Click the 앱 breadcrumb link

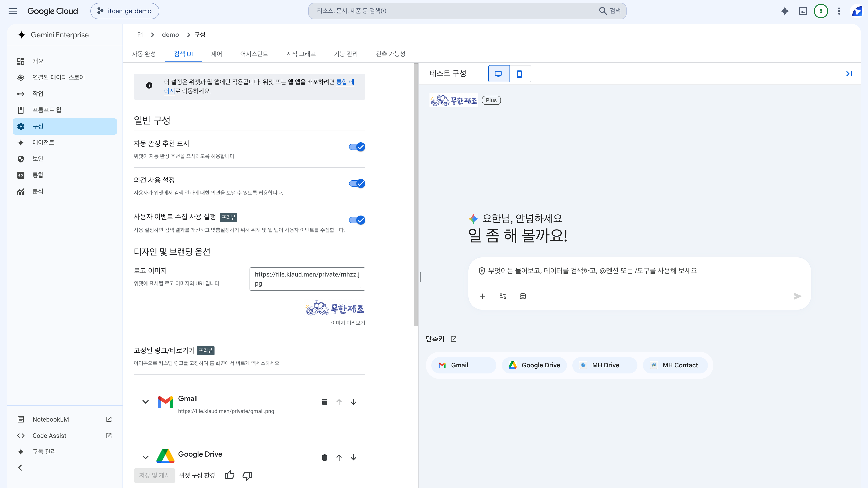(140, 35)
